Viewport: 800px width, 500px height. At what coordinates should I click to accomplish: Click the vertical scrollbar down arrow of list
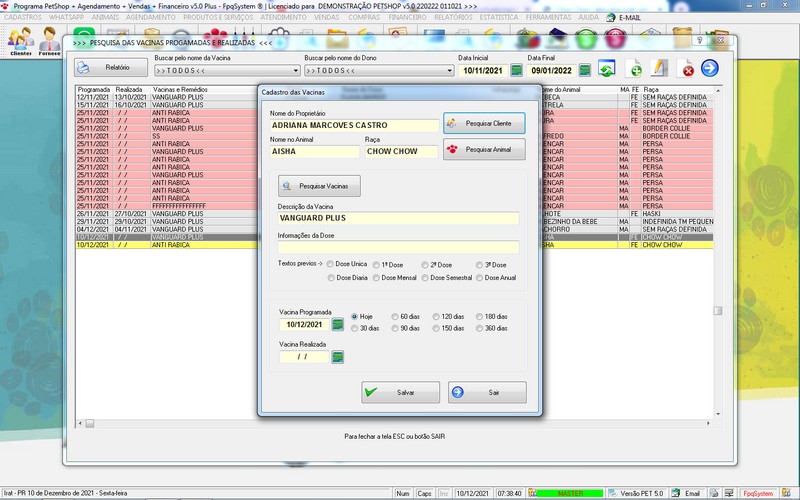point(718,414)
